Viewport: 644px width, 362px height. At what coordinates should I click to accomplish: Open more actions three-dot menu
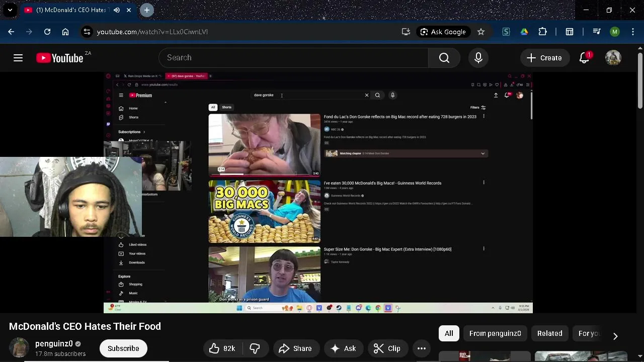[422, 348]
